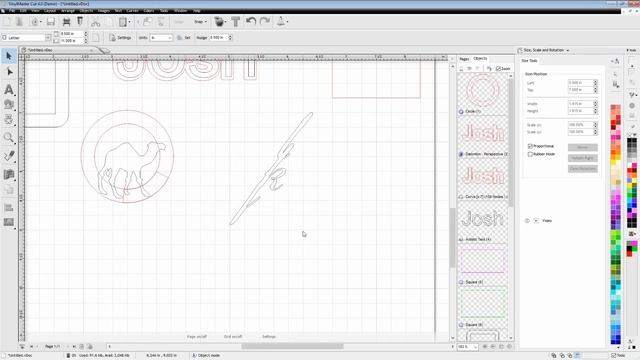The image size is (640, 360).
Task: Switch to the Pages tab
Action: coord(464,59)
